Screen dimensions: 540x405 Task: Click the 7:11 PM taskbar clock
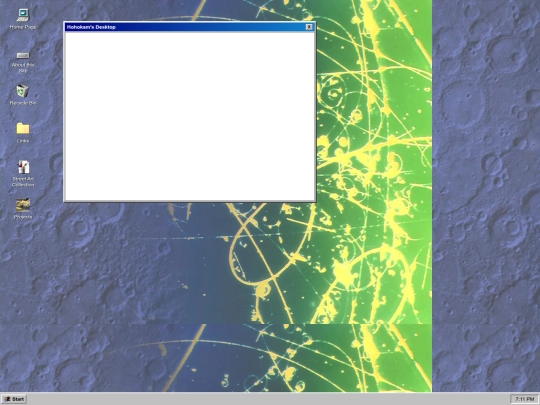tap(525, 399)
